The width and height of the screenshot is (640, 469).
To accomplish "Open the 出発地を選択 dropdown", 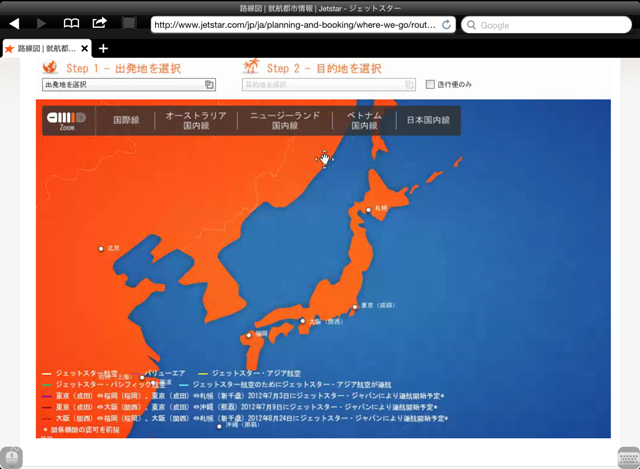I will point(129,84).
